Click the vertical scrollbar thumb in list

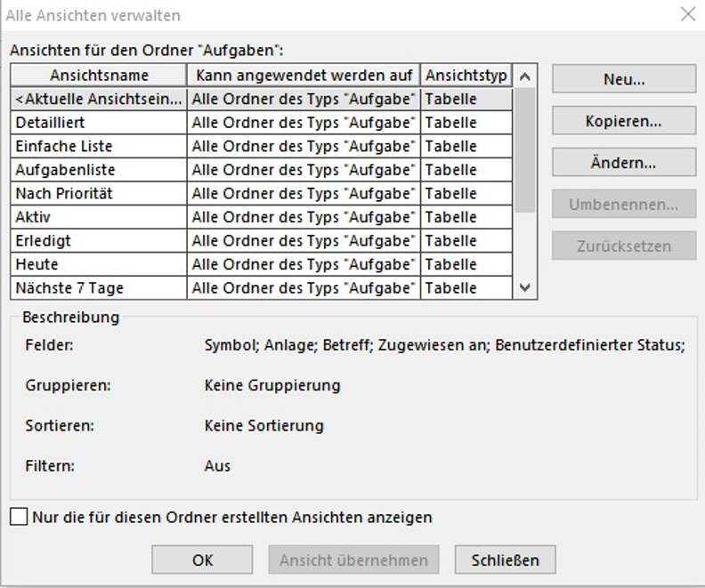[x=524, y=150]
